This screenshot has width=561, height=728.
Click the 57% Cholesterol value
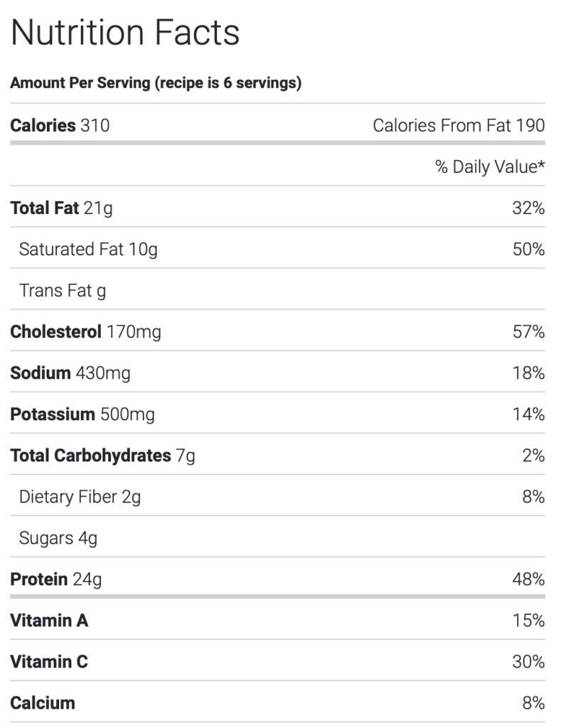tap(528, 332)
